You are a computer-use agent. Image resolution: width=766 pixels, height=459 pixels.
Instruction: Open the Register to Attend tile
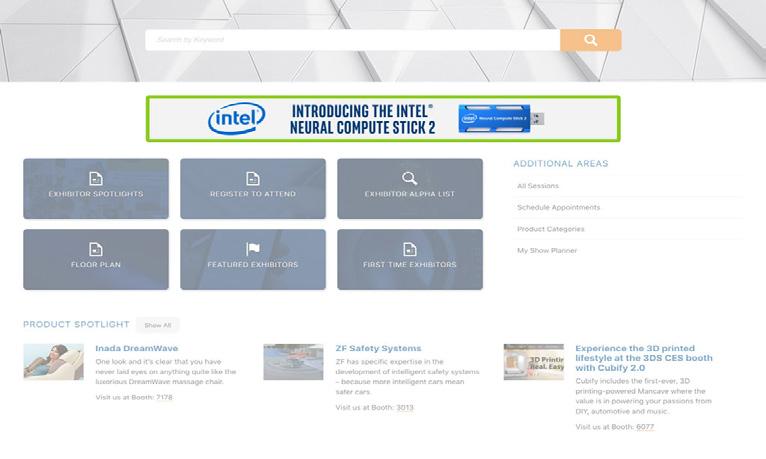tap(253, 188)
